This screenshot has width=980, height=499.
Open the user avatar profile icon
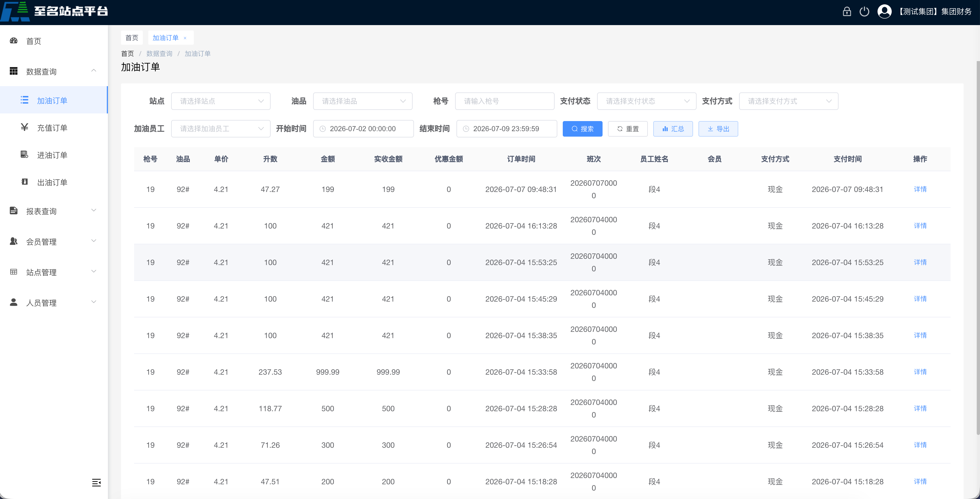tap(884, 11)
